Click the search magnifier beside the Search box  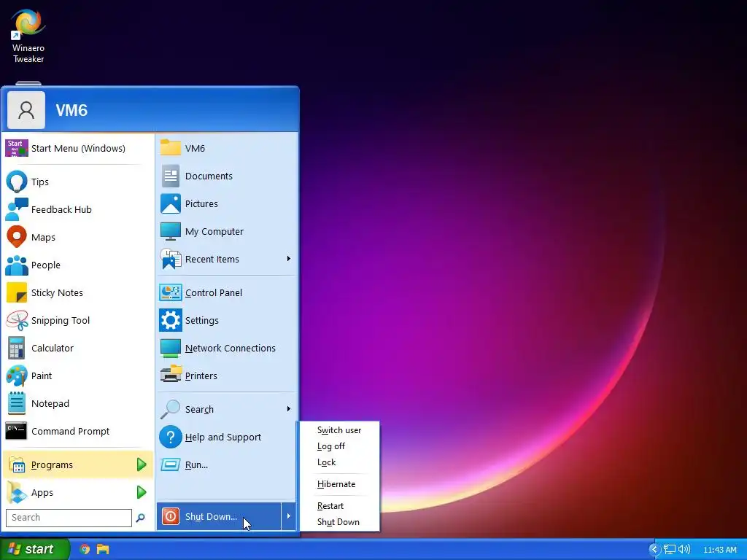coord(140,518)
